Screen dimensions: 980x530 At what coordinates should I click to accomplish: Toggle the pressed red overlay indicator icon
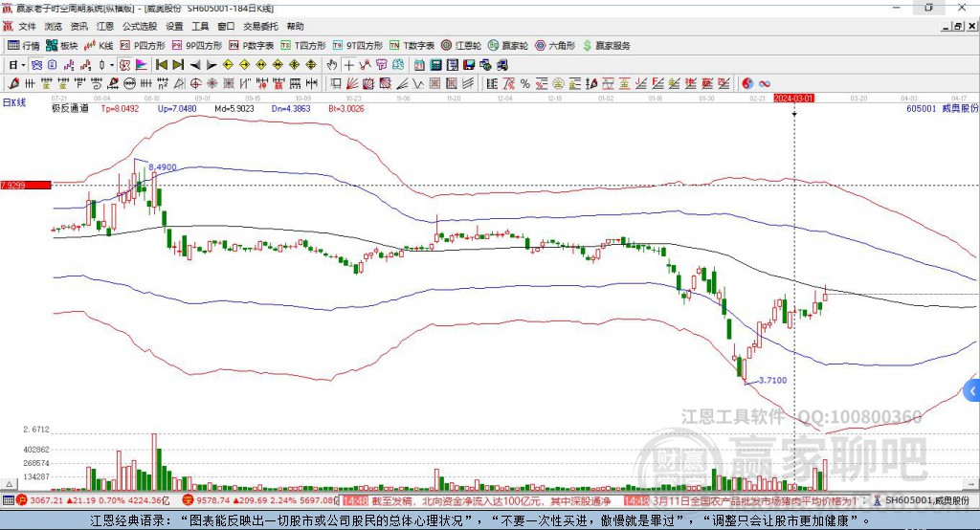click(x=125, y=65)
